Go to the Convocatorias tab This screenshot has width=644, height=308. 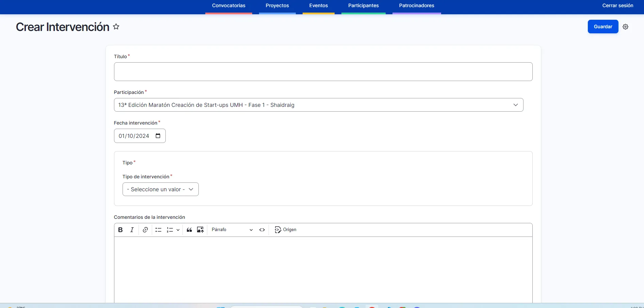pyautogui.click(x=228, y=6)
